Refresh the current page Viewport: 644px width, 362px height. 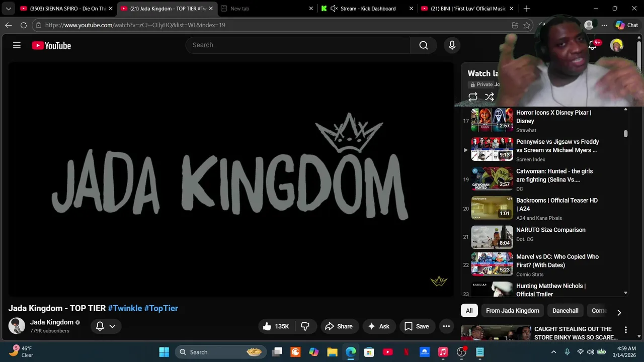point(24,25)
